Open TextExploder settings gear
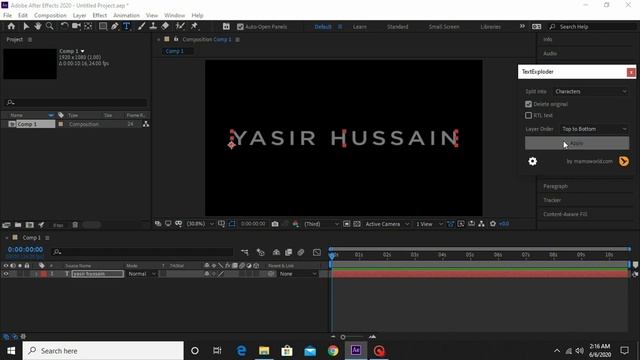Image resolution: width=640 pixels, height=360 pixels. click(x=533, y=161)
